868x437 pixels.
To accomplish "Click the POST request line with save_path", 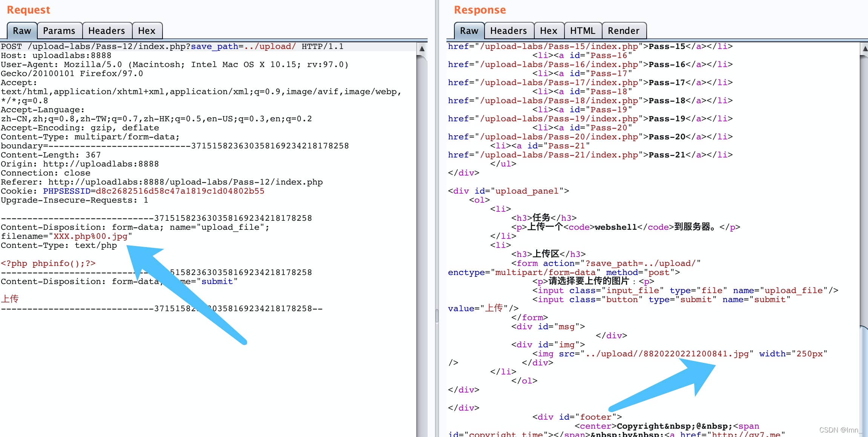I will (x=172, y=46).
